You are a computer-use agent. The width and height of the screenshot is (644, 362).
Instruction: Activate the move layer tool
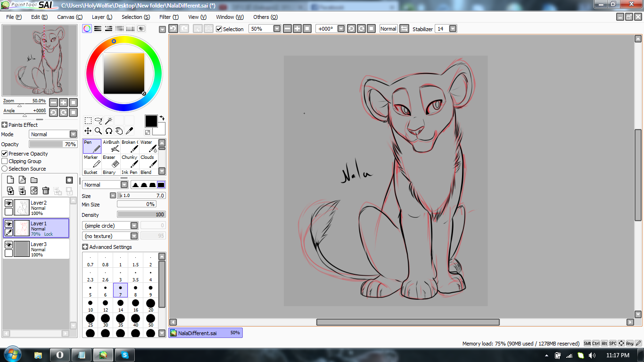[88, 131]
